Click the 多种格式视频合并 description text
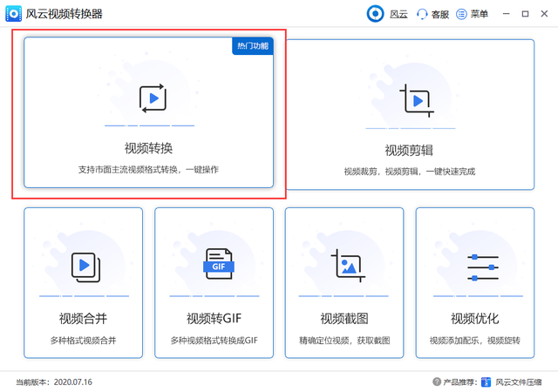Image resolution: width=558 pixels, height=392 pixels. pos(83,340)
